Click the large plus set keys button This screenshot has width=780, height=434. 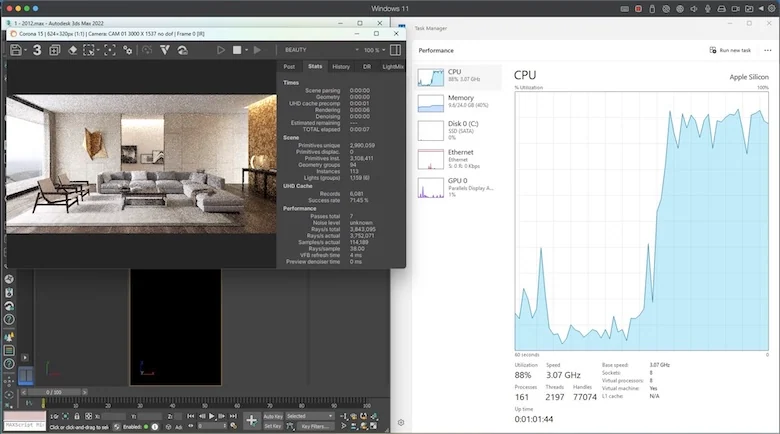point(252,421)
